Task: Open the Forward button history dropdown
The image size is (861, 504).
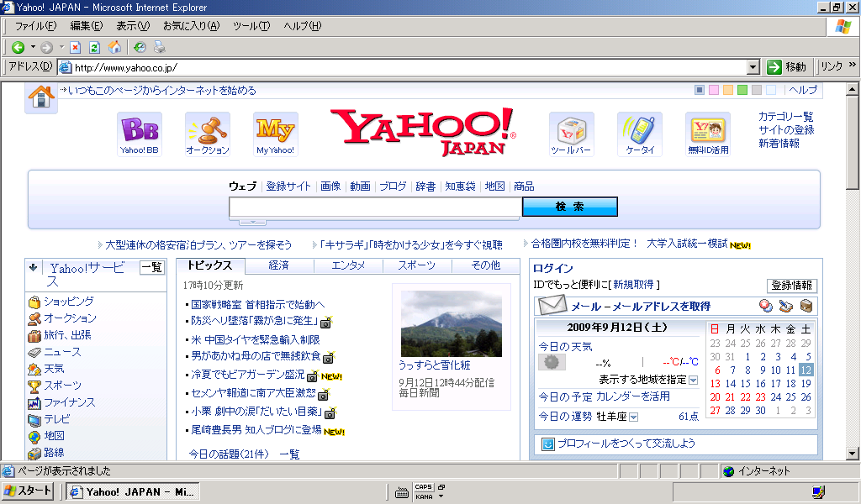Action: (x=61, y=48)
